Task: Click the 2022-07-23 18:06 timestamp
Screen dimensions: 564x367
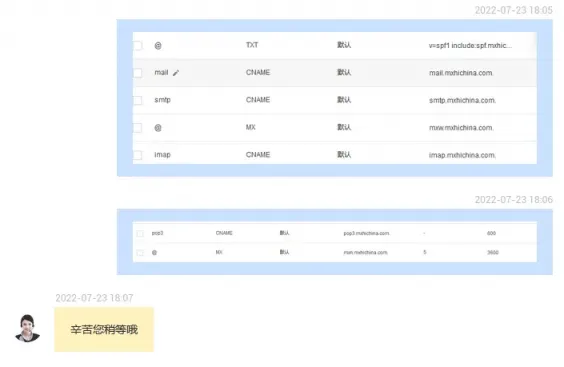Action: click(x=513, y=199)
